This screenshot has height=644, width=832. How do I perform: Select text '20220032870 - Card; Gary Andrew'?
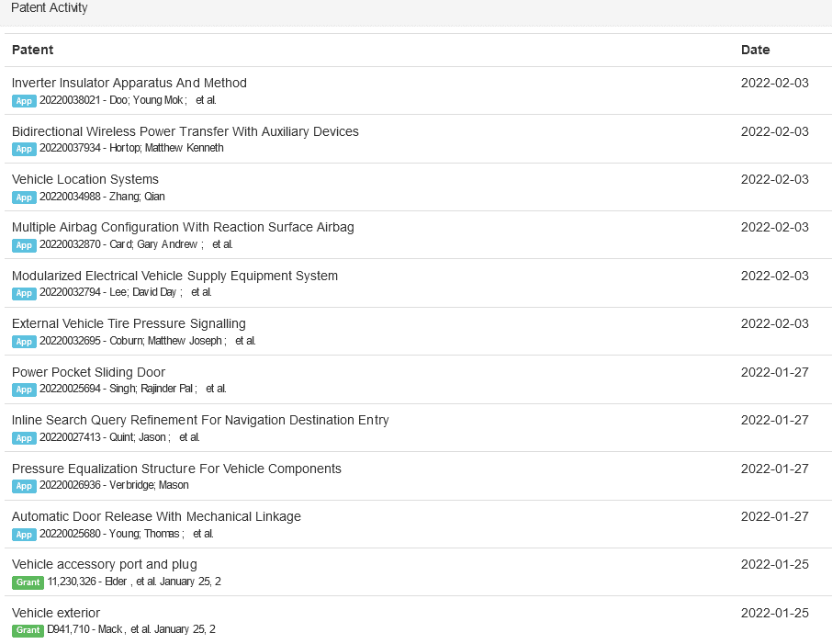point(118,244)
